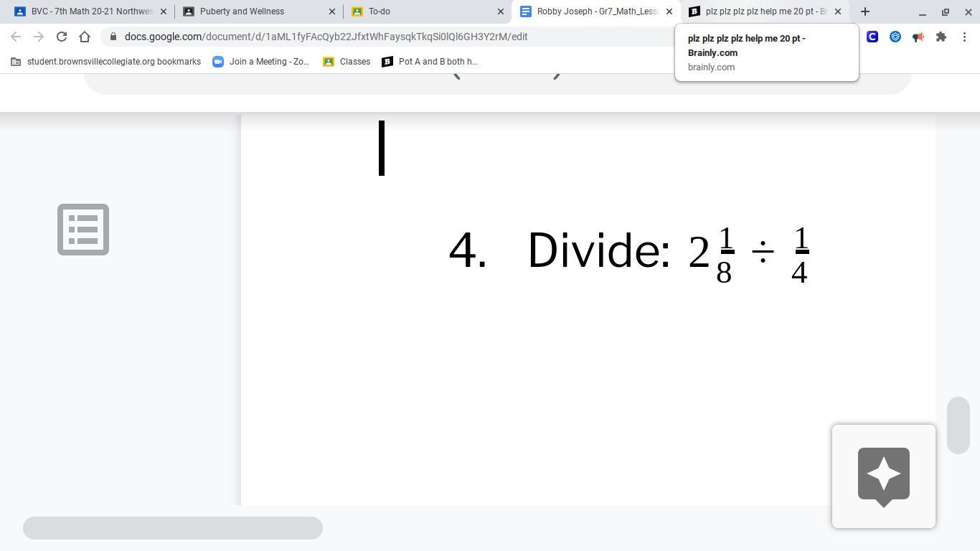Open the Pot A and B bookmark
Screen dimensions: 980x551
[430, 62]
